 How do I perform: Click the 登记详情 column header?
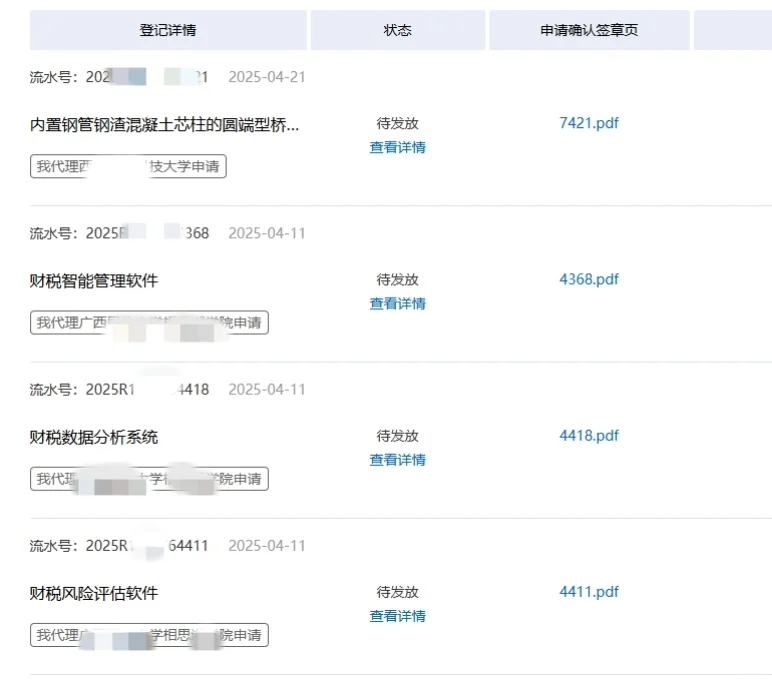click(x=168, y=30)
